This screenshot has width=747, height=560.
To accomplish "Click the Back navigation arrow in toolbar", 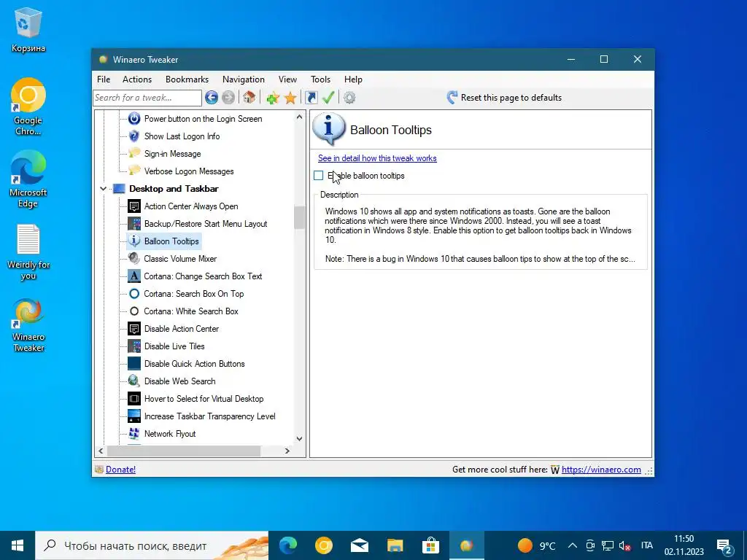I will point(212,98).
